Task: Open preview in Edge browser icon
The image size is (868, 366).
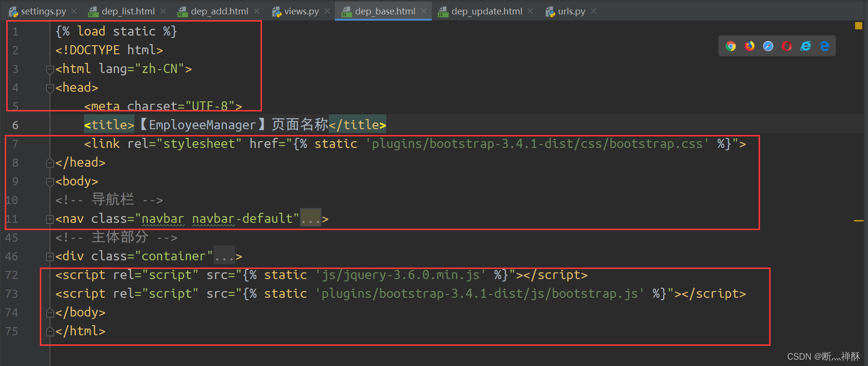Action: tap(824, 46)
